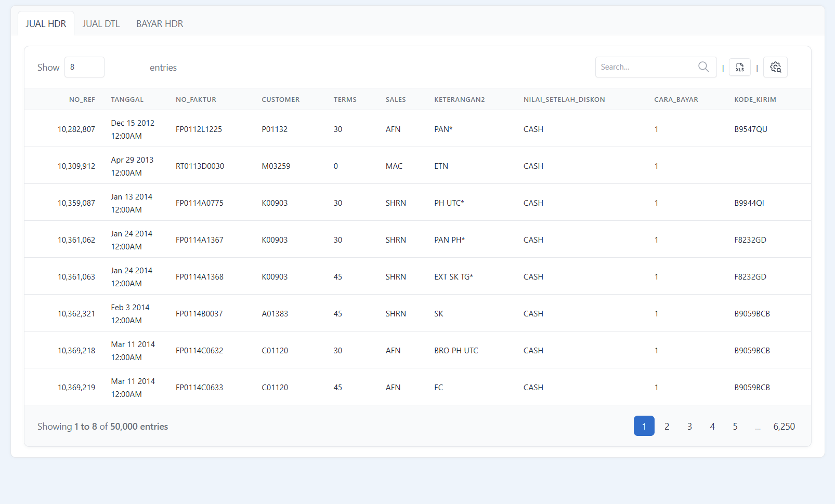This screenshot has width=835, height=504.
Task: Go to page 2 of results
Action: pos(667,426)
